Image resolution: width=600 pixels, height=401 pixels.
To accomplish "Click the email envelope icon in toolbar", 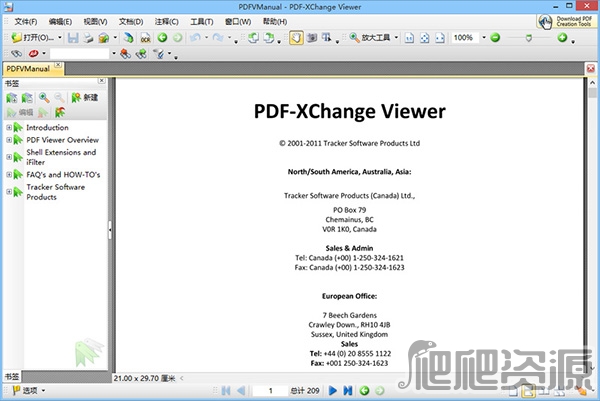I will 104,37.
